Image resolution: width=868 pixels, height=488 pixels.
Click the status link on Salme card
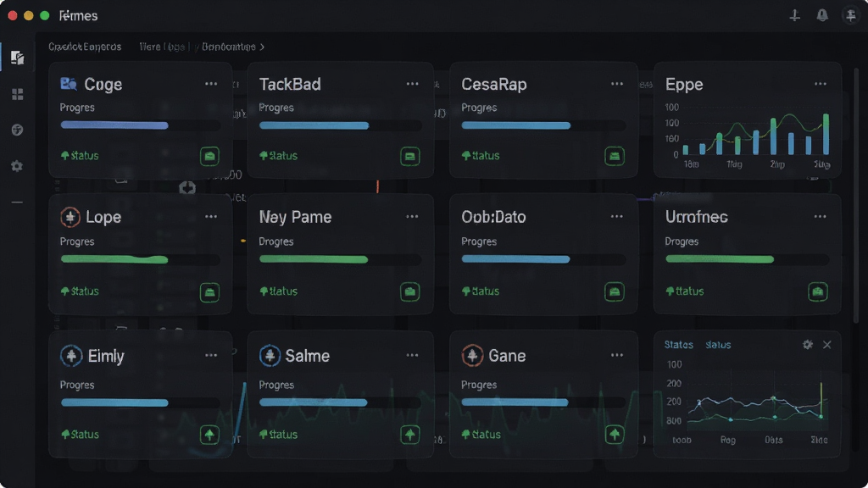click(x=278, y=435)
